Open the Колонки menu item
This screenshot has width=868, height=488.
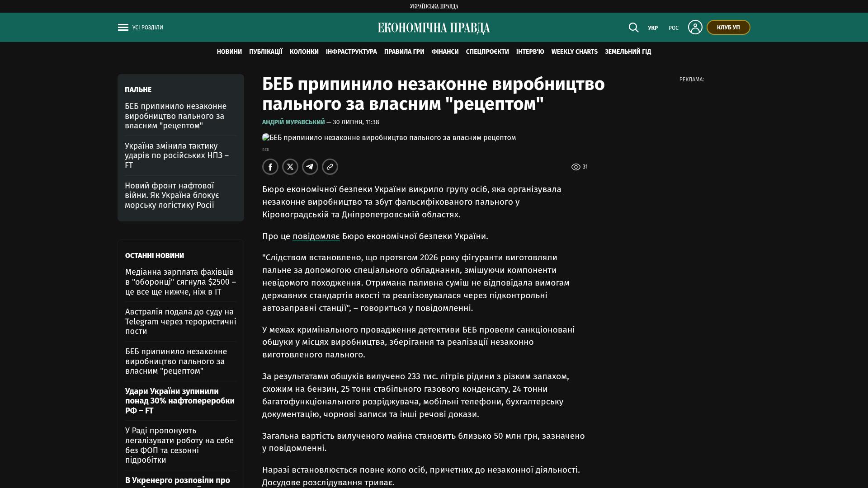pyautogui.click(x=304, y=52)
